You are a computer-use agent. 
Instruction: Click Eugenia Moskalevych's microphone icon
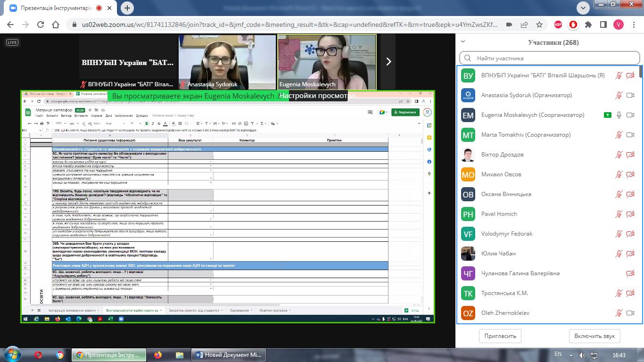click(619, 115)
